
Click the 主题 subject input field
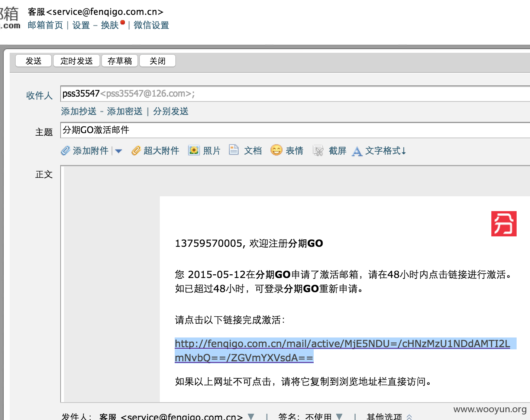(x=295, y=130)
